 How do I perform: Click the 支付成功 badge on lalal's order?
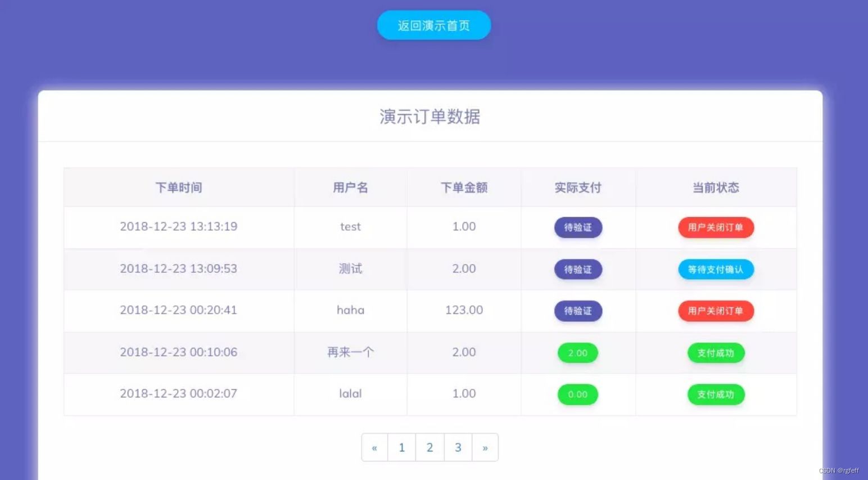(716, 394)
